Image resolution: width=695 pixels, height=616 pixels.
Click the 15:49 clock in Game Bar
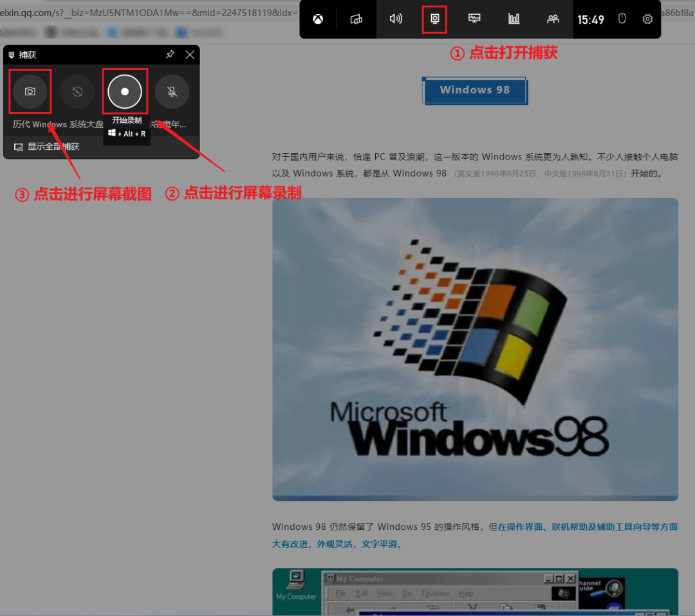click(x=590, y=20)
